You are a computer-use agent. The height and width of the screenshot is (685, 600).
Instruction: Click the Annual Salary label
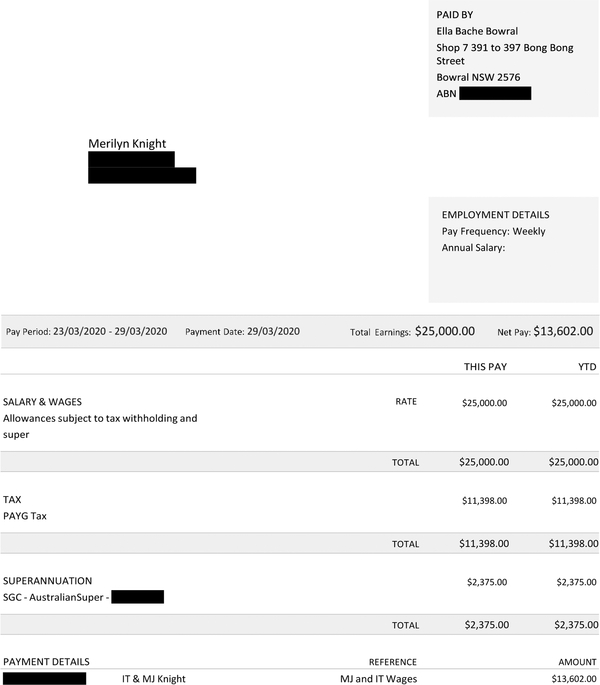tap(473, 248)
